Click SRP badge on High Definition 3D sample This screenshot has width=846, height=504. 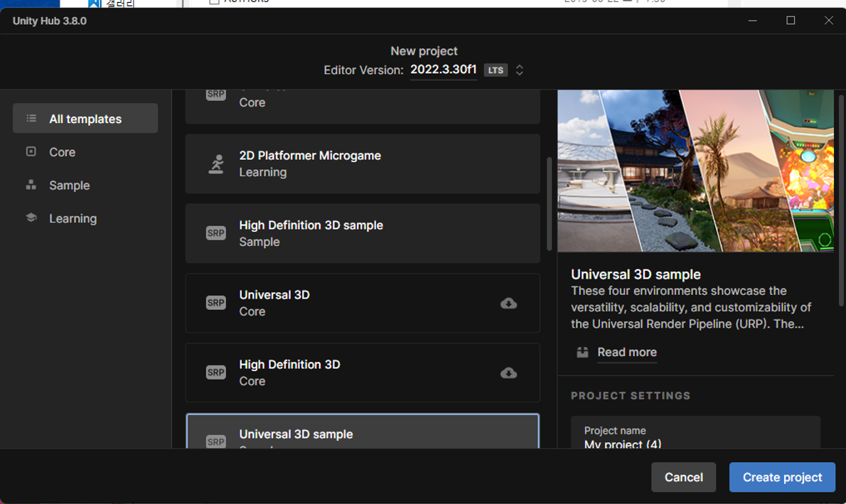click(216, 233)
